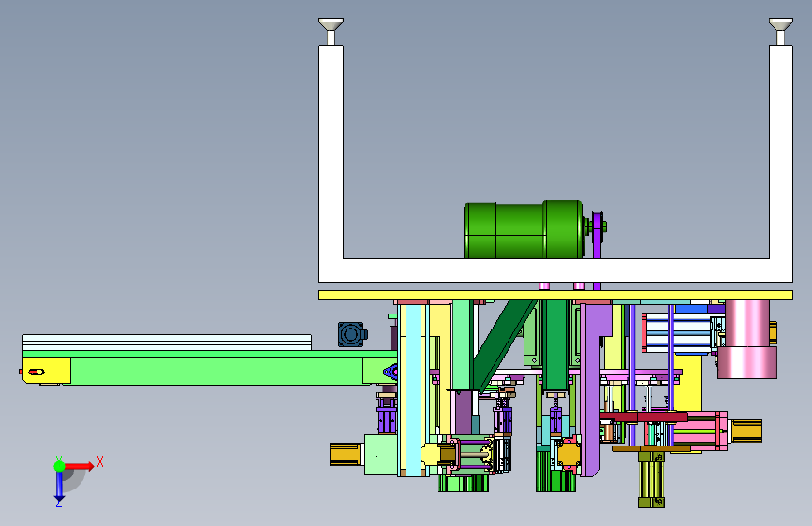Viewport: 812px width, 526px height.
Task: Select the dark green diagonal brace
Action: (505, 344)
